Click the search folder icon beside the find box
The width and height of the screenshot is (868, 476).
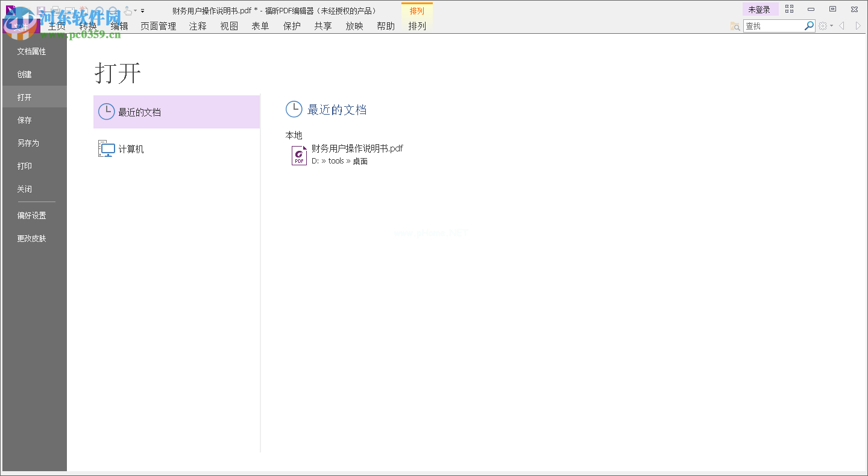point(735,26)
